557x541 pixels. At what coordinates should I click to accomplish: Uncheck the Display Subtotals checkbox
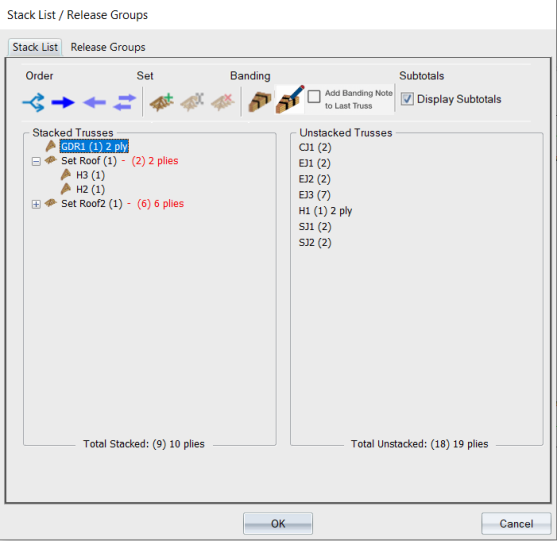point(407,99)
